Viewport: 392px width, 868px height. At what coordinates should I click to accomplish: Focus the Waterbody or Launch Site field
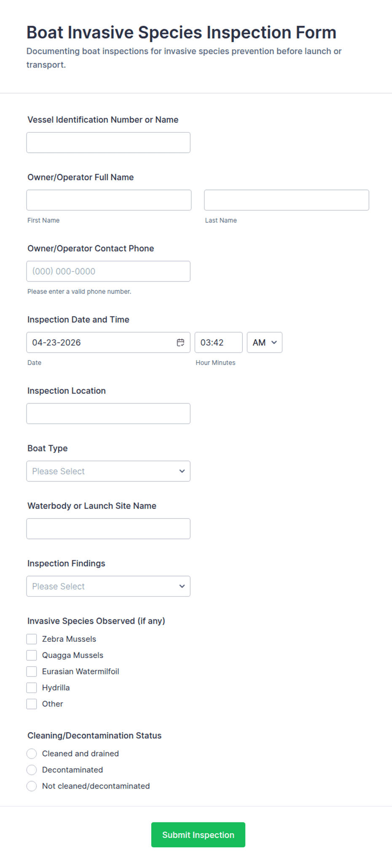[108, 529]
